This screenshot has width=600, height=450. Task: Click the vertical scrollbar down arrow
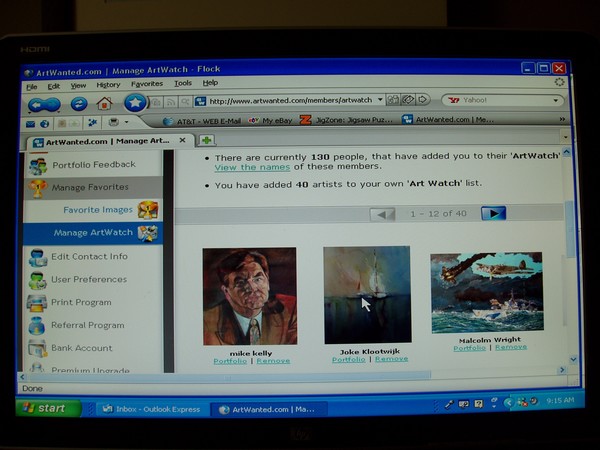coord(573,359)
